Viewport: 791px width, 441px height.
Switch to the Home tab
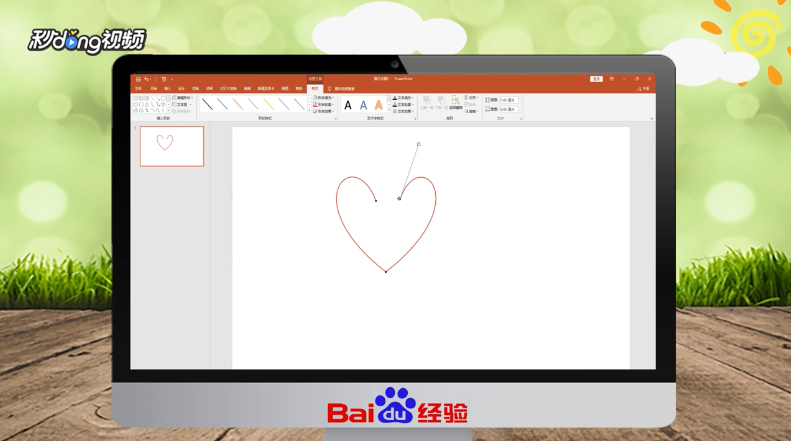pyautogui.click(x=153, y=88)
